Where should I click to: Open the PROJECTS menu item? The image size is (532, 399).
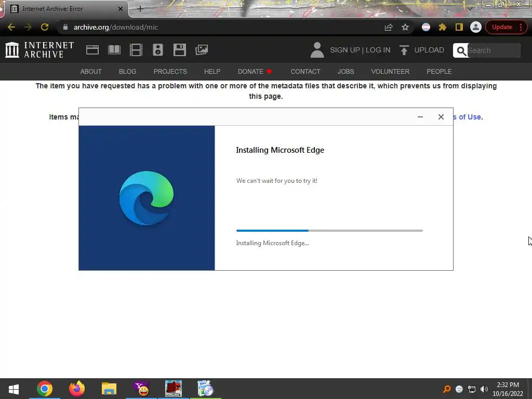(170, 72)
